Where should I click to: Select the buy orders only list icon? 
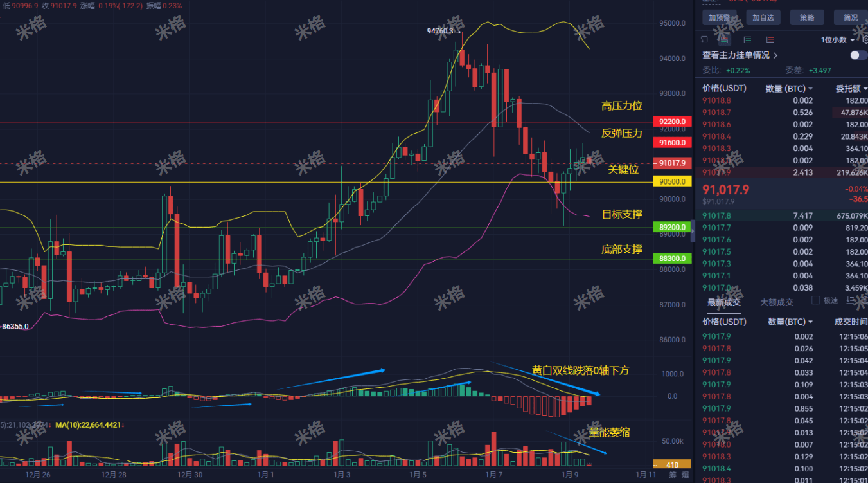747,39
